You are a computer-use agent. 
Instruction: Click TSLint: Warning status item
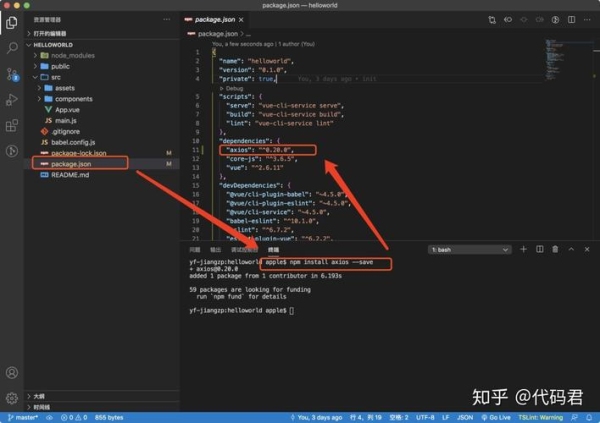(x=541, y=418)
